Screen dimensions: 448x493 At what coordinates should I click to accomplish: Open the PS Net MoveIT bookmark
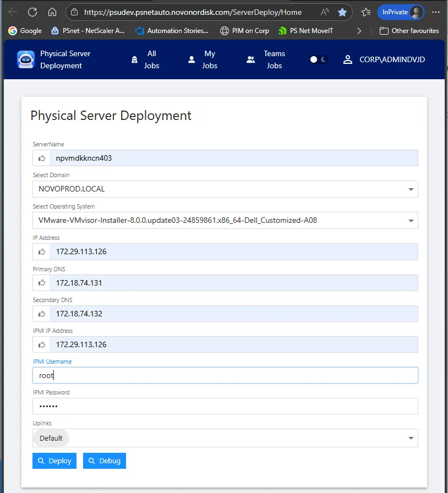pyautogui.click(x=306, y=31)
